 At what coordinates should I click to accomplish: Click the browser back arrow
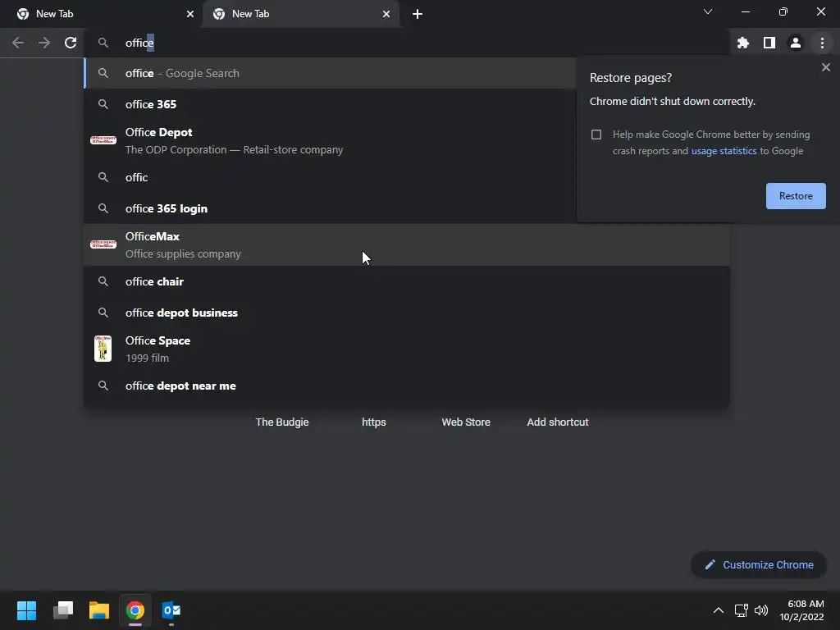click(18, 43)
